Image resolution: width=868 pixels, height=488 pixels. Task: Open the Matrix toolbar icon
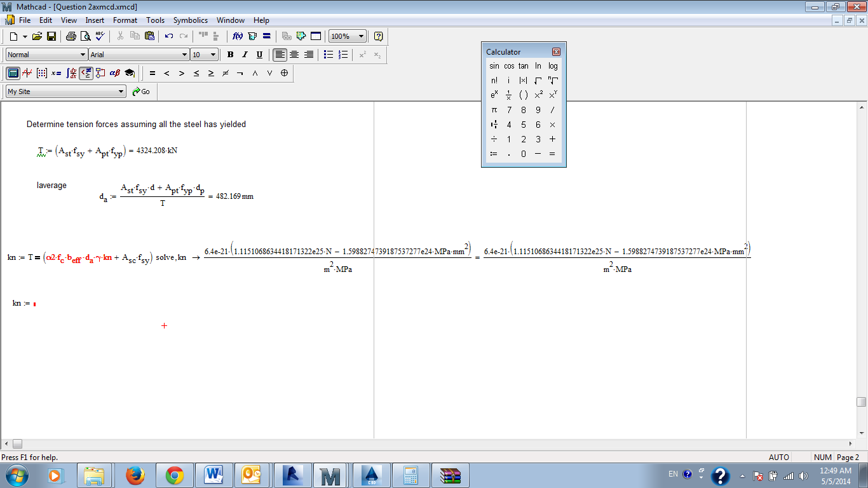[x=42, y=73]
